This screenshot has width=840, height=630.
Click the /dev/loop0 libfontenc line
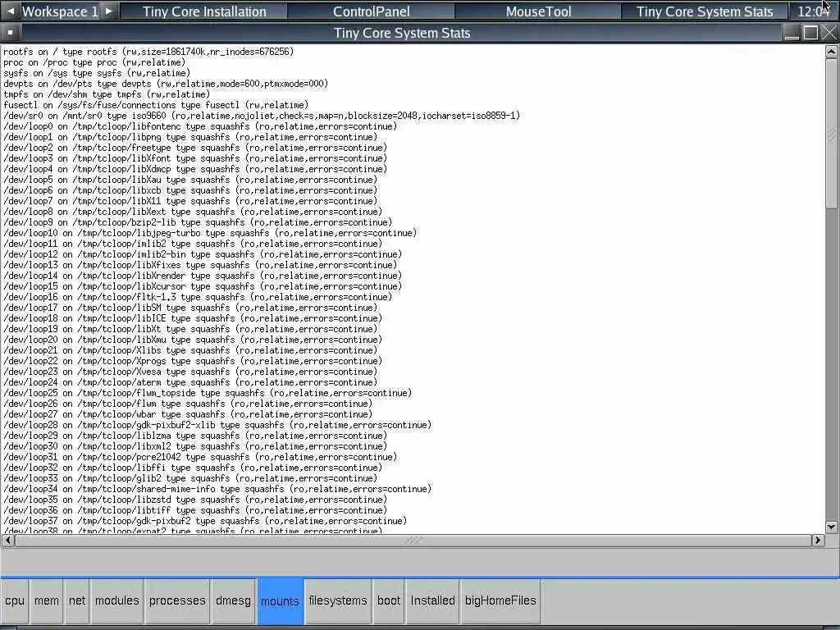[200, 126]
